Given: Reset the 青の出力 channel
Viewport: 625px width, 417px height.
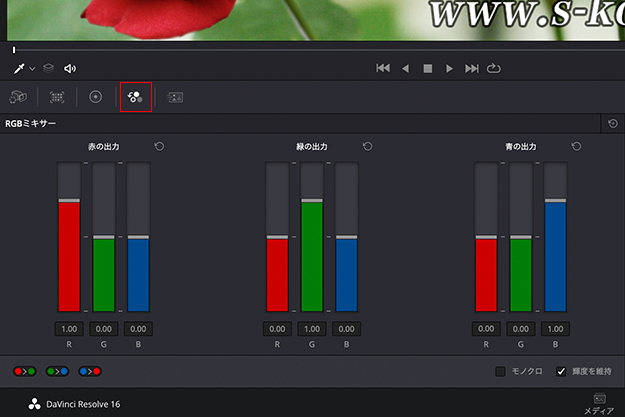Looking at the screenshot, I should tap(576, 146).
